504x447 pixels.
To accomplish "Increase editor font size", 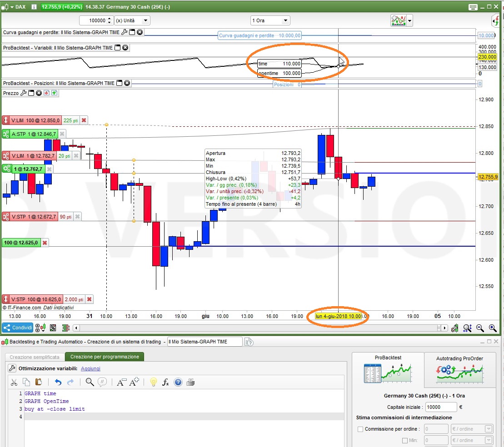I will [134, 382].
